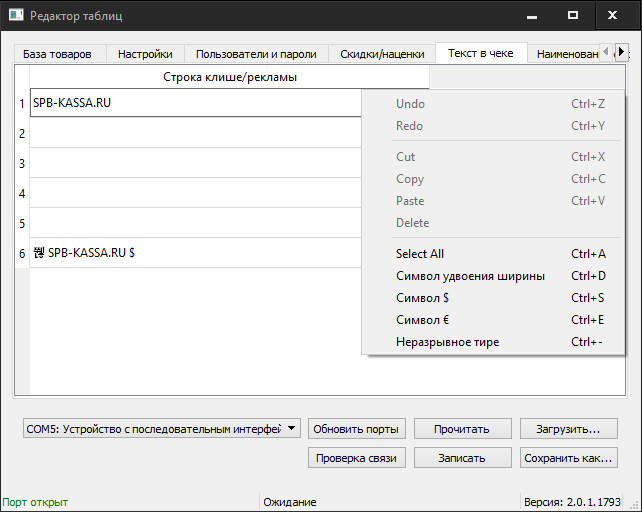Click the row 1 cell with SPB-KASSA.RU

(196, 103)
